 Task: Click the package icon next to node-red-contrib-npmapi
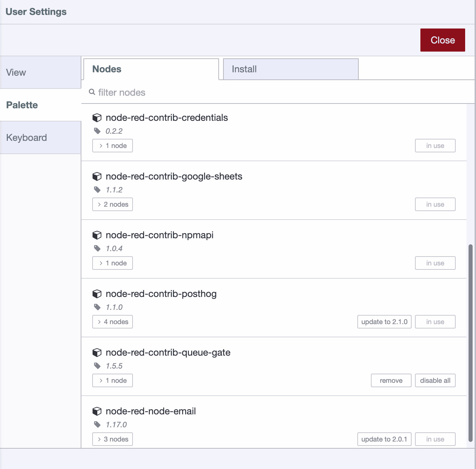click(97, 235)
